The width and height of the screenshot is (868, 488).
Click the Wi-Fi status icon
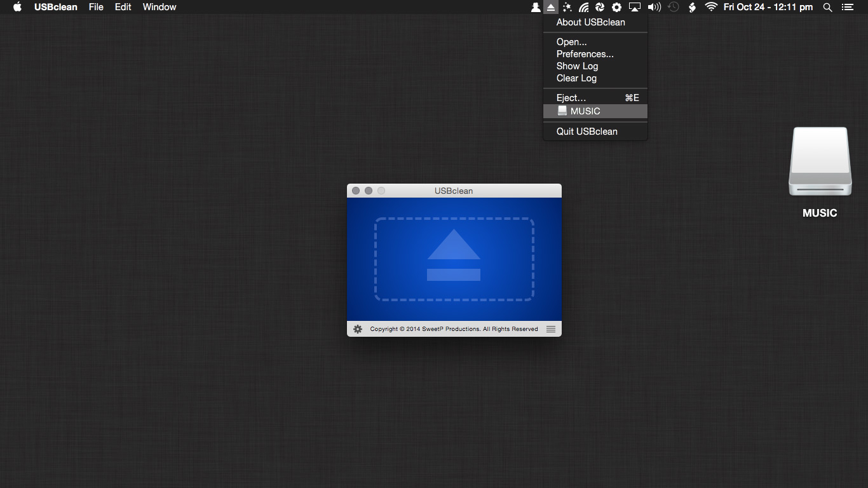711,7
